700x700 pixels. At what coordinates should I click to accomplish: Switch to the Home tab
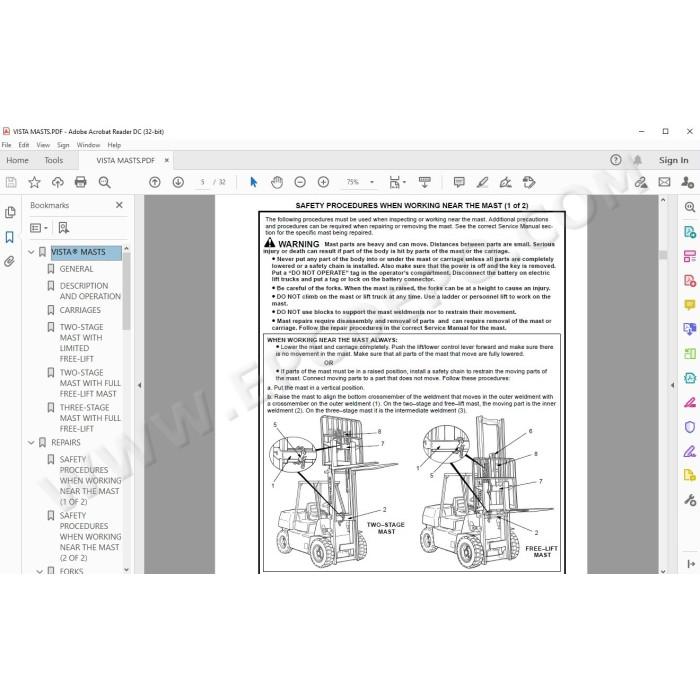(x=17, y=160)
